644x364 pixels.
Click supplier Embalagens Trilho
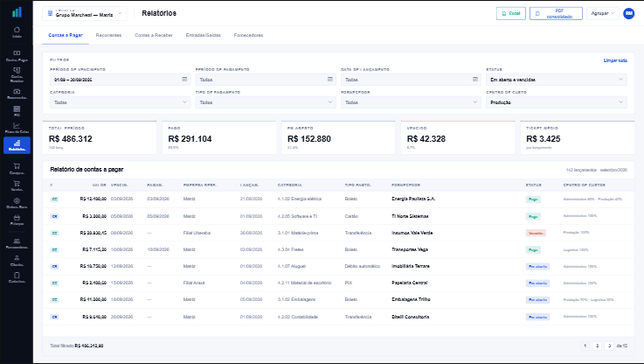(411, 299)
